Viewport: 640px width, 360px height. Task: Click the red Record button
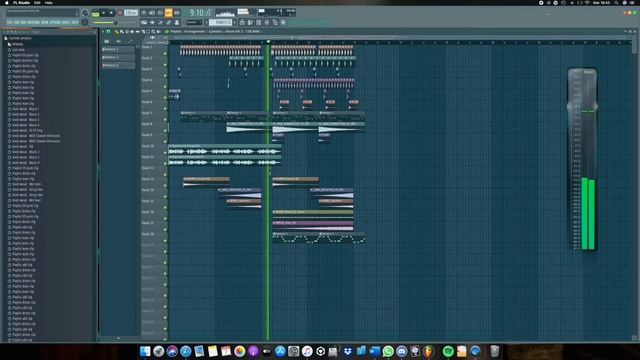click(x=120, y=13)
